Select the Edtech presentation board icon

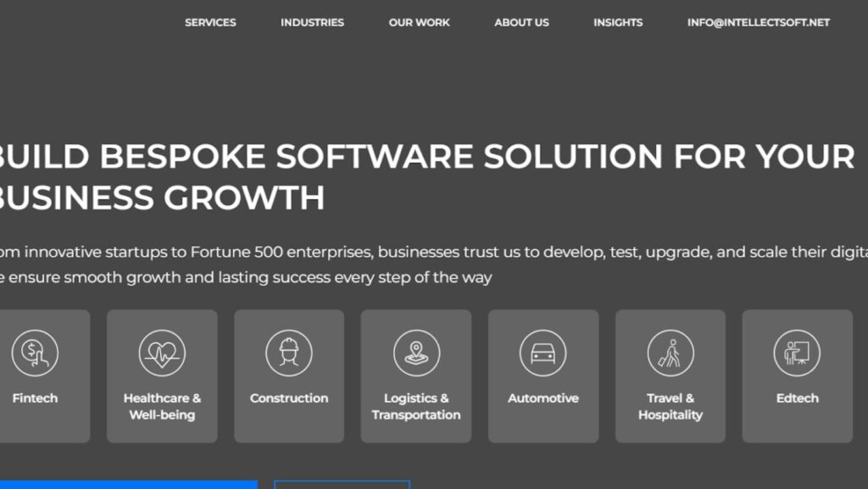[797, 352]
